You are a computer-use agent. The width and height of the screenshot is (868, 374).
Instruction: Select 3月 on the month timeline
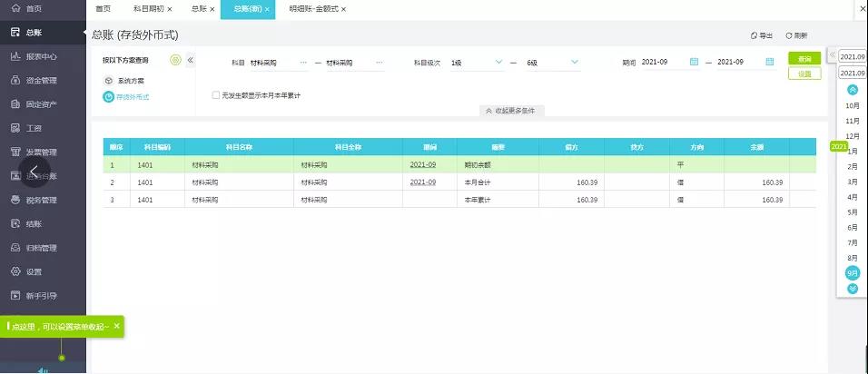coord(853,182)
